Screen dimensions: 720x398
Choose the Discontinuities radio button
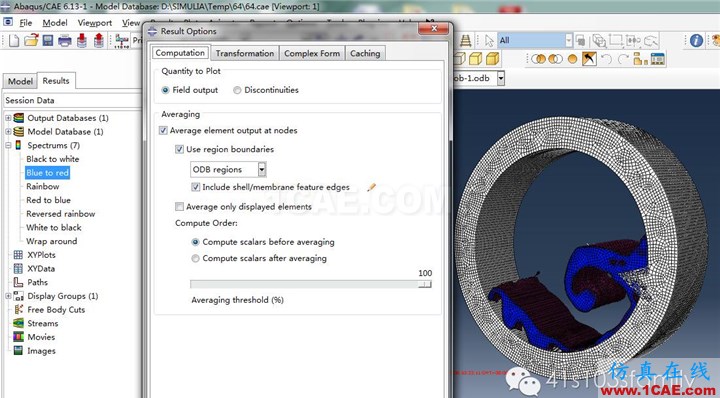tap(237, 90)
